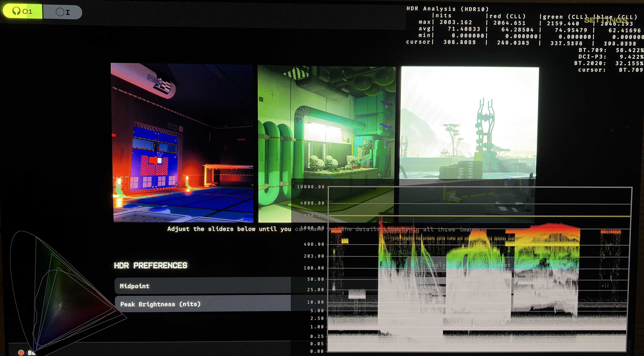Click the 10.00 waveform axis label

click(x=316, y=302)
